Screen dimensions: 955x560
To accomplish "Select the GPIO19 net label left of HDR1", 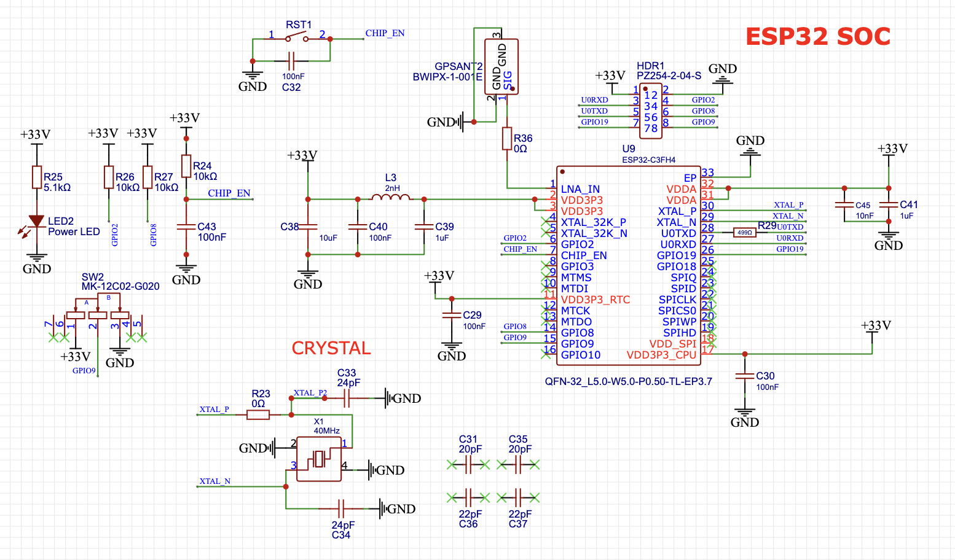I will pos(594,122).
